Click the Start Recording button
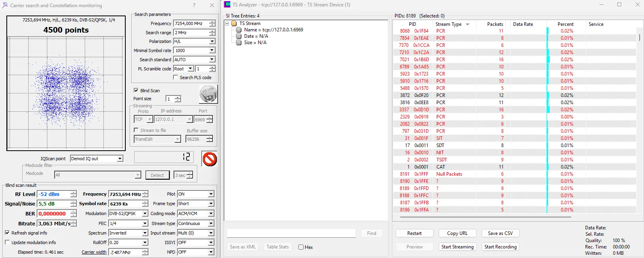The height and width of the screenshot is (258, 644). click(500, 247)
